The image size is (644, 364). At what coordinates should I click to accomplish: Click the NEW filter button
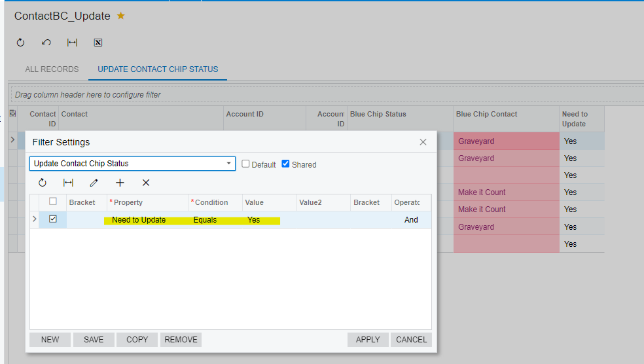(x=50, y=340)
